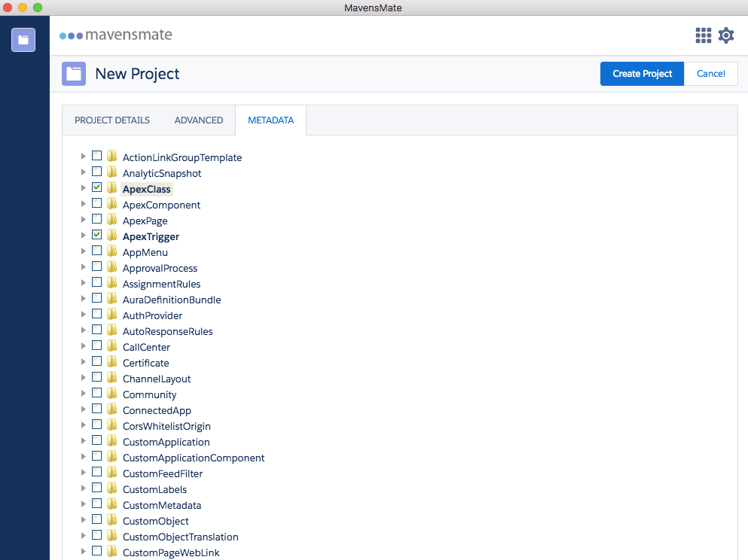The width and height of the screenshot is (748, 560).
Task: Click the ApexPage folder icon
Action: (111, 219)
